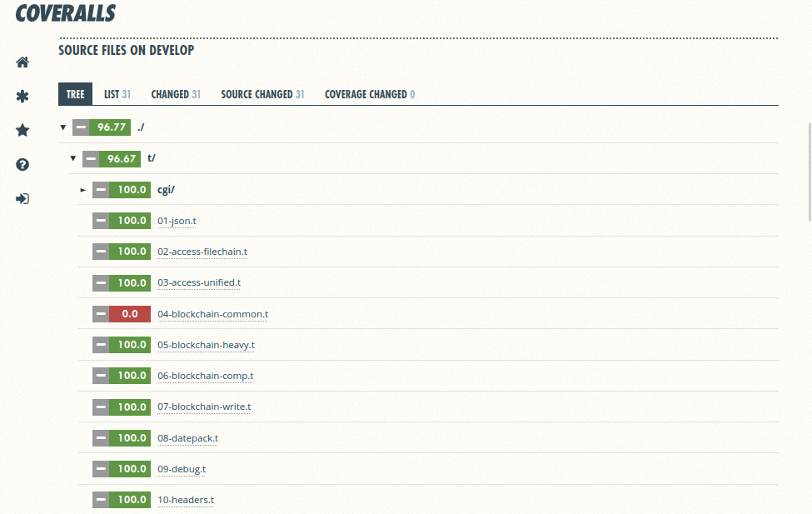Open the Changed tab

click(x=175, y=94)
